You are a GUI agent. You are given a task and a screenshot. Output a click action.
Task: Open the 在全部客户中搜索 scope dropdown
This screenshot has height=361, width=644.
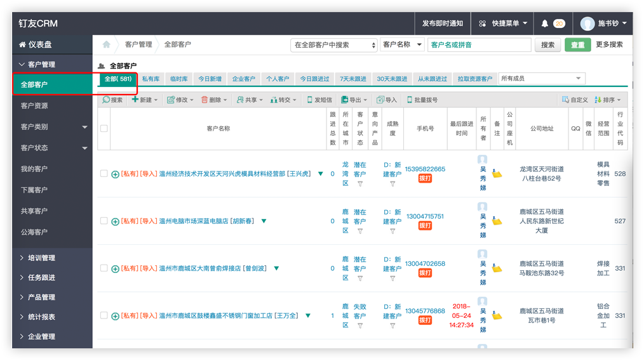334,44
